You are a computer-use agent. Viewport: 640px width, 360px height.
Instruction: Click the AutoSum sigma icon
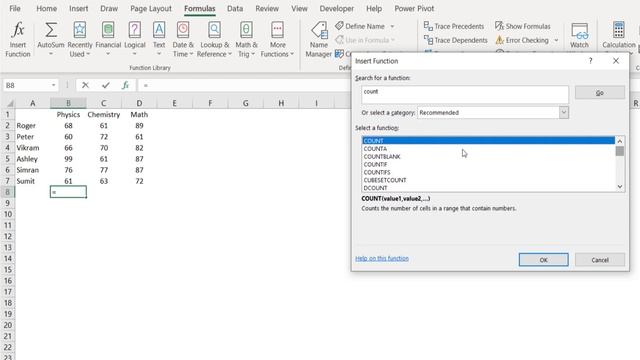[51, 31]
